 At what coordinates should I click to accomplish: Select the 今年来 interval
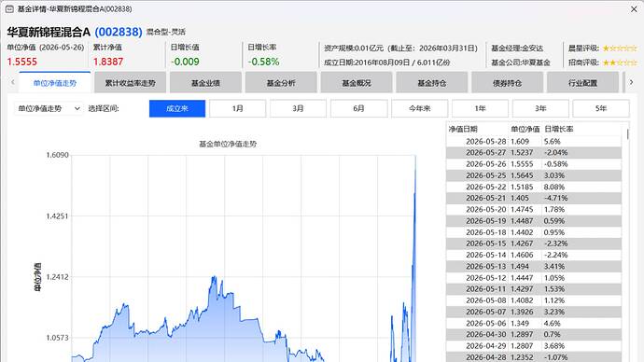[419, 108]
